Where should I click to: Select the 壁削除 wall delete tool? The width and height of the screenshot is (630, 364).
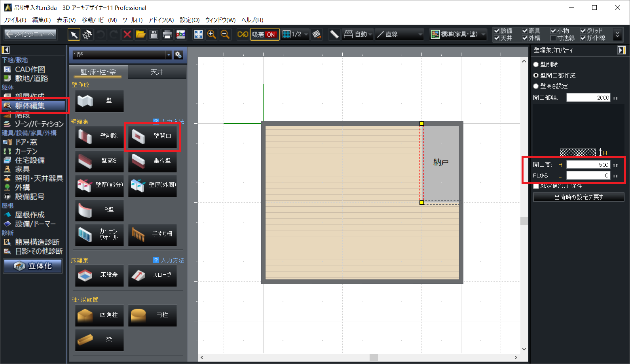[x=99, y=136]
